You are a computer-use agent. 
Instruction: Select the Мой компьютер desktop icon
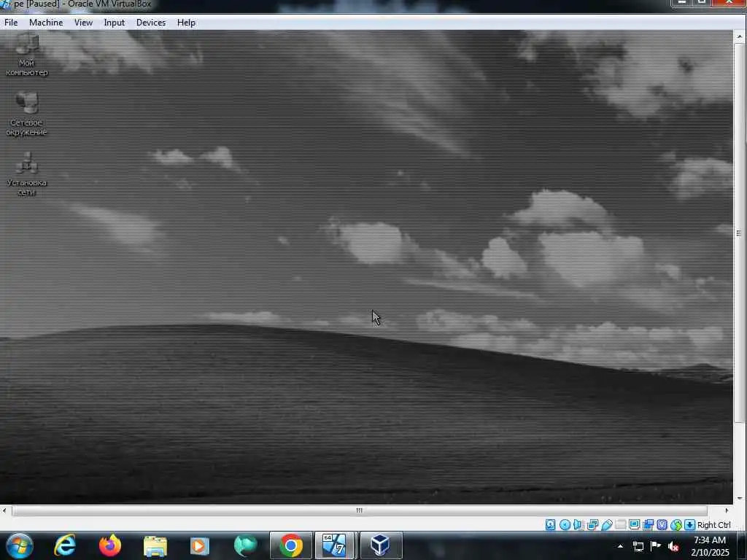(27, 55)
